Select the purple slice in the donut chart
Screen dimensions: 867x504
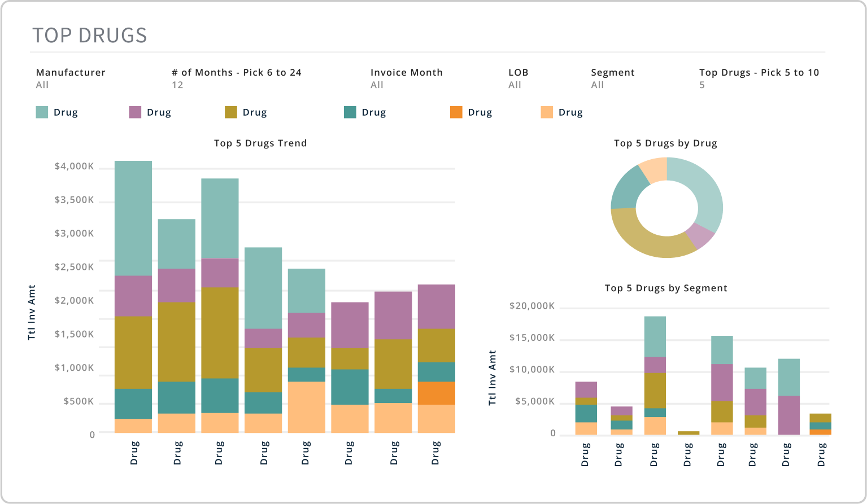pos(700,235)
